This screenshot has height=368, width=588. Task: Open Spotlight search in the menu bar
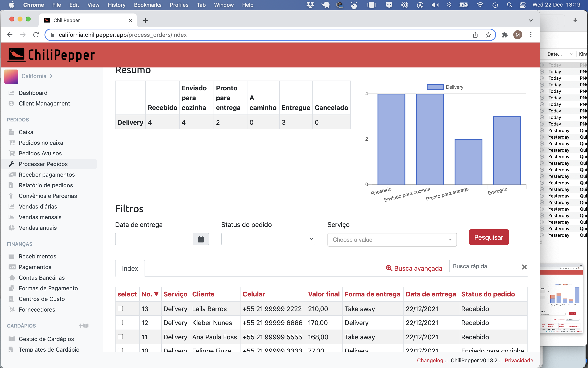(x=510, y=5)
